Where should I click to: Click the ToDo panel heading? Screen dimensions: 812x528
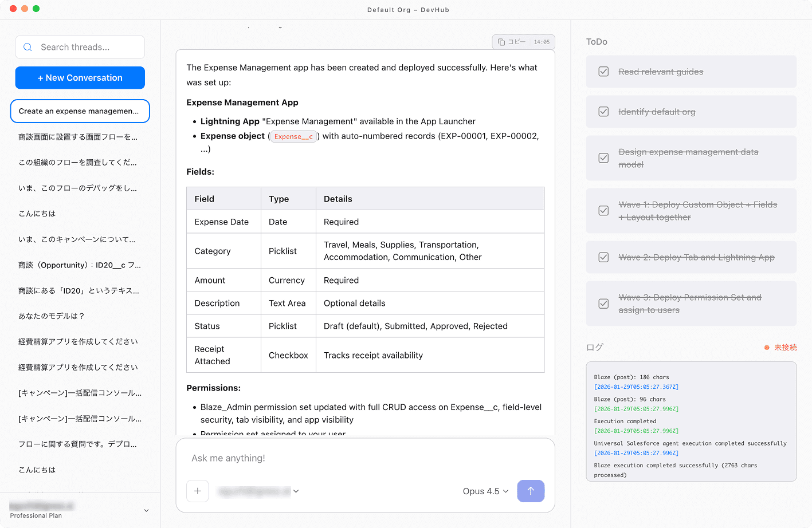coord(597,42)
